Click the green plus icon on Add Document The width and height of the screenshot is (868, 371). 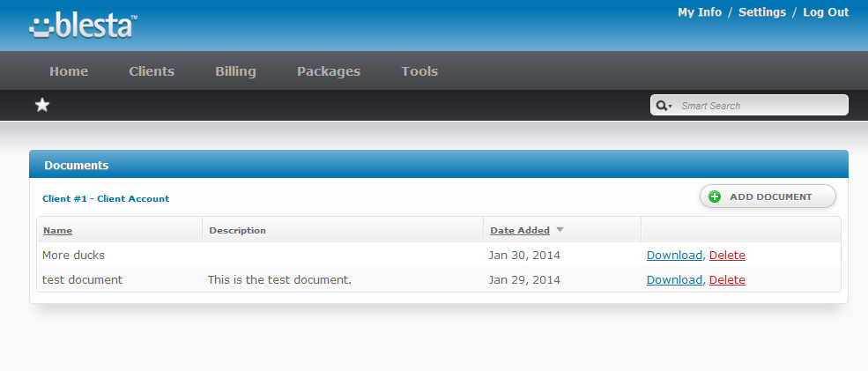[x=715, y=197]
